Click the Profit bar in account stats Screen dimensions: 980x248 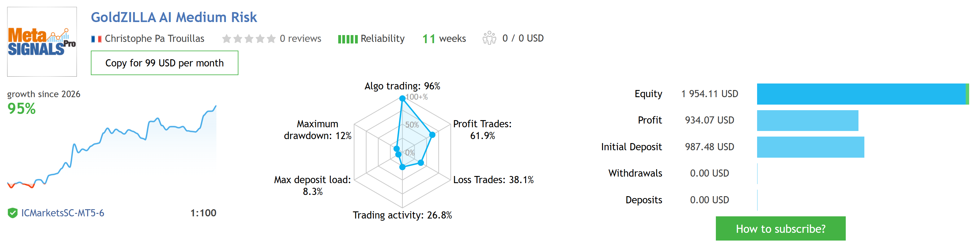[807, 120]
